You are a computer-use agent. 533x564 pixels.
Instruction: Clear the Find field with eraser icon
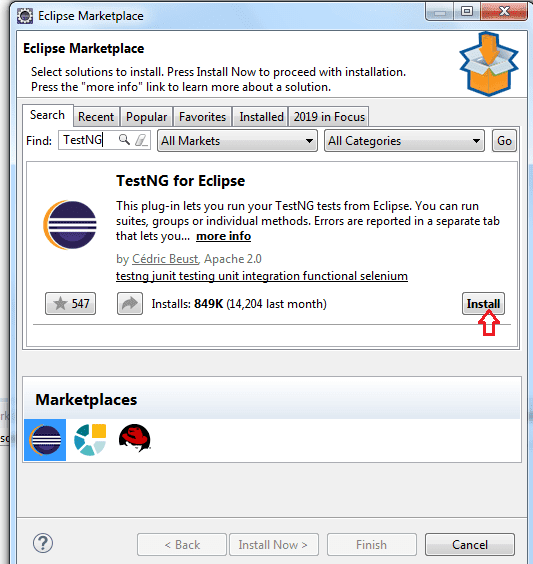click(x=141, y=140)
